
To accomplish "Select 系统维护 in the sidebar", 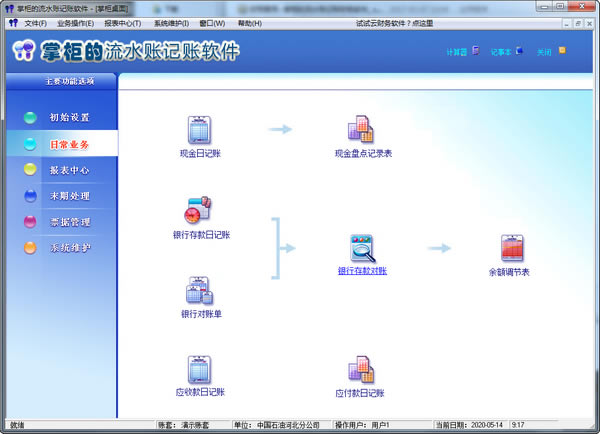I will tap(68, 248).
